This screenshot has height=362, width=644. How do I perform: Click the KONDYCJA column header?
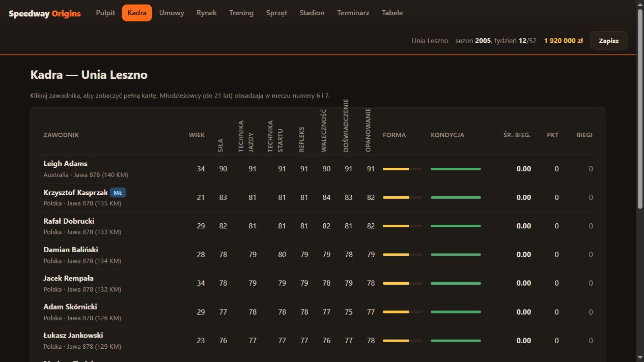click(x=447, y=135)
